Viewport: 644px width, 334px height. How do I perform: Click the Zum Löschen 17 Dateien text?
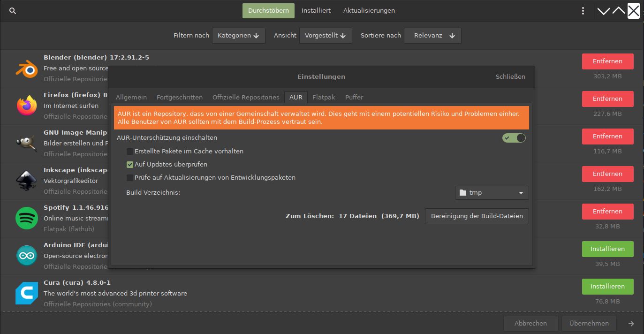click(352, 216)
